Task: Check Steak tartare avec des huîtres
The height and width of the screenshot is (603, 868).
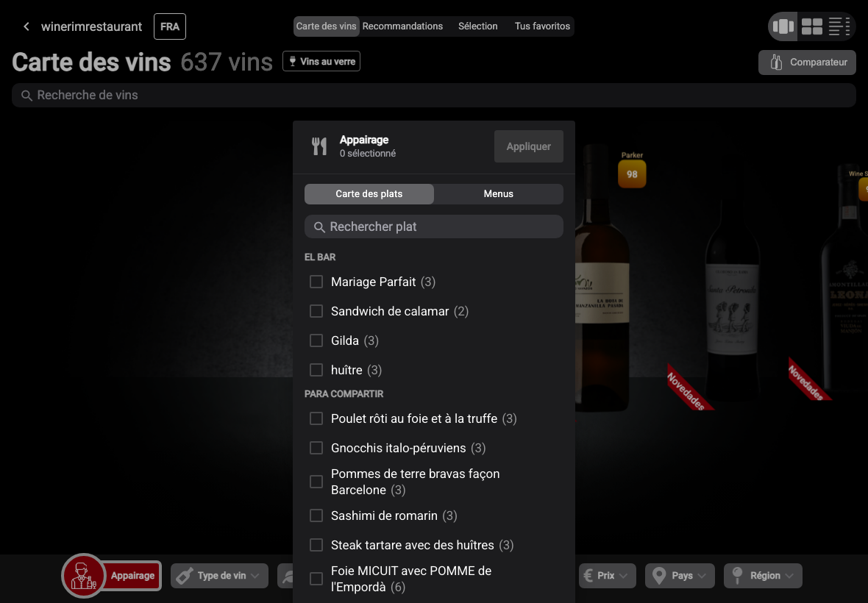Action: point(316,545)
